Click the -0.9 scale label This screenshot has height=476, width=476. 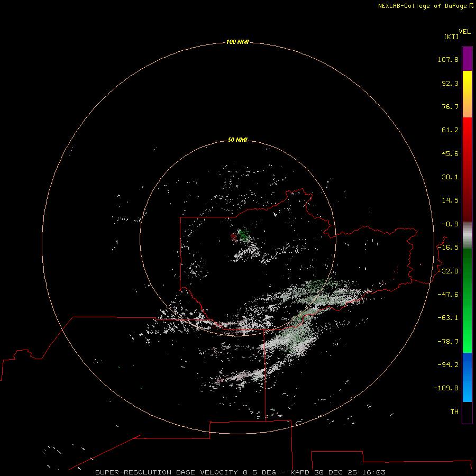450,224
